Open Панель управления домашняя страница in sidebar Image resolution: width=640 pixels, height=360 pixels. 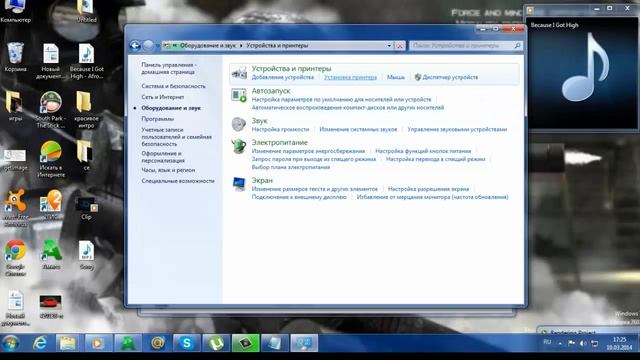point(169,68)
